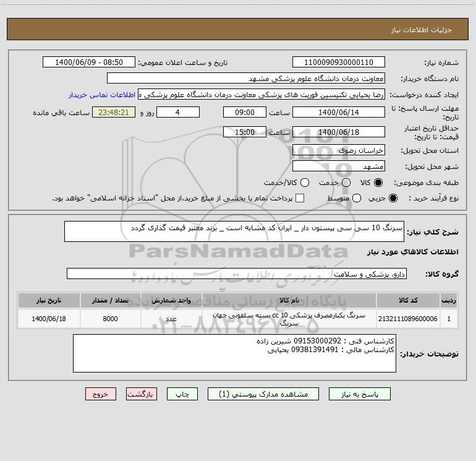This screenshot has height=461, width=476.
Task: Click the پاسخ به نیاز button
Action: click(360, 394)
